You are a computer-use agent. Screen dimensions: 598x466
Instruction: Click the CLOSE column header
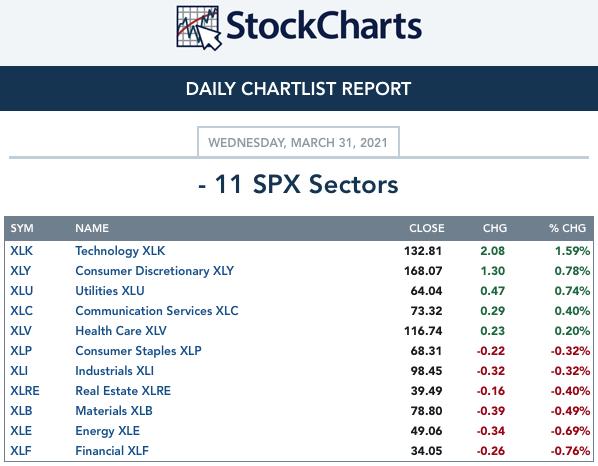pyautogui.click(x=427, y=228)
